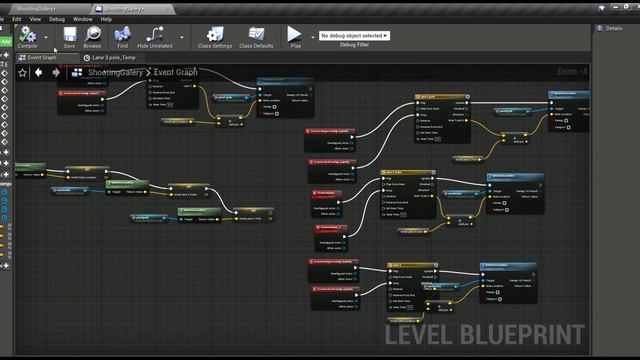
Task: Open the Help menu
Action: point(106,19)
